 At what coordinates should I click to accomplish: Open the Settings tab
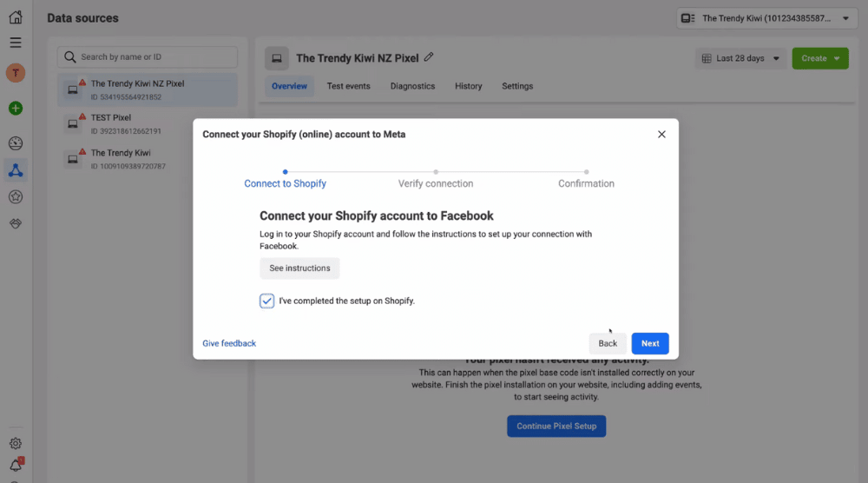[x=517, y=86]
